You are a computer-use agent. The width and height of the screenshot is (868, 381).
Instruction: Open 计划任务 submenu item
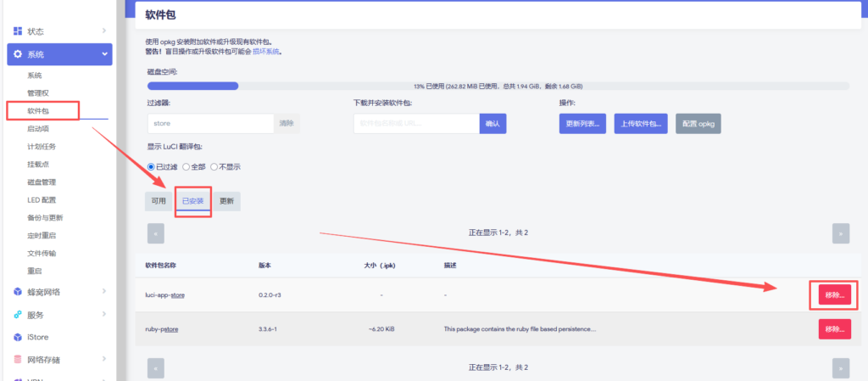[x=42, y=147]
